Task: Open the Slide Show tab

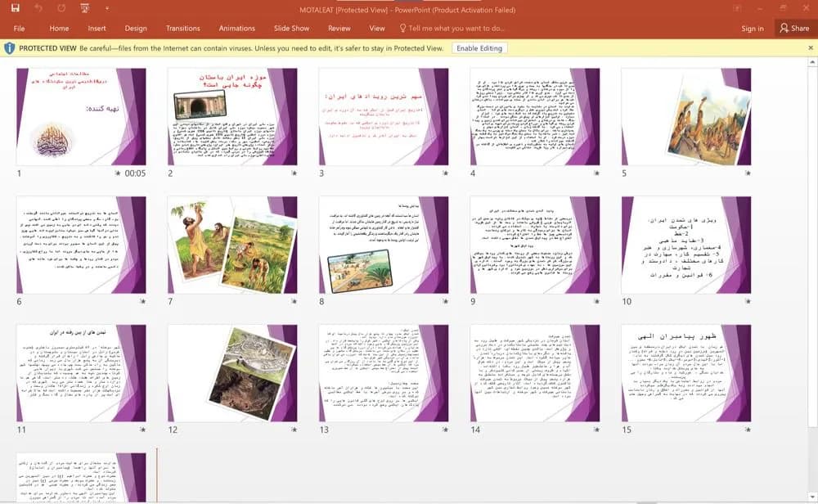Action: click(x=292, y=28)
